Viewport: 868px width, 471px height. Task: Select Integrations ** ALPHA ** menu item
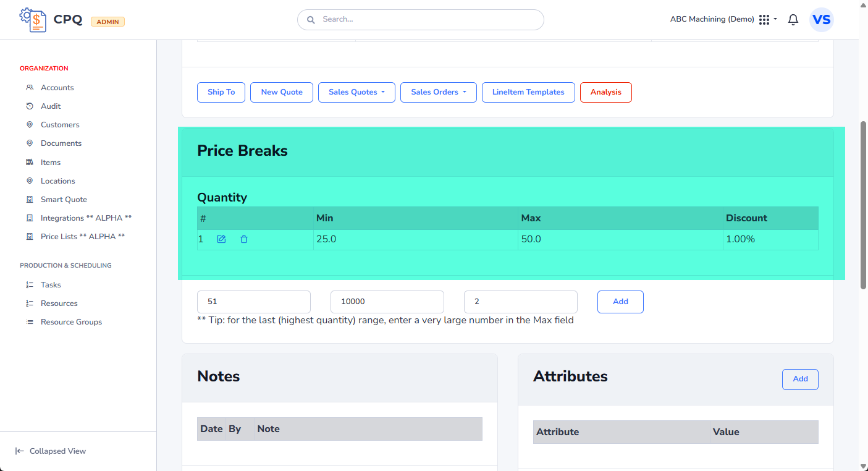pyautogui.click(x=86, y=218)
